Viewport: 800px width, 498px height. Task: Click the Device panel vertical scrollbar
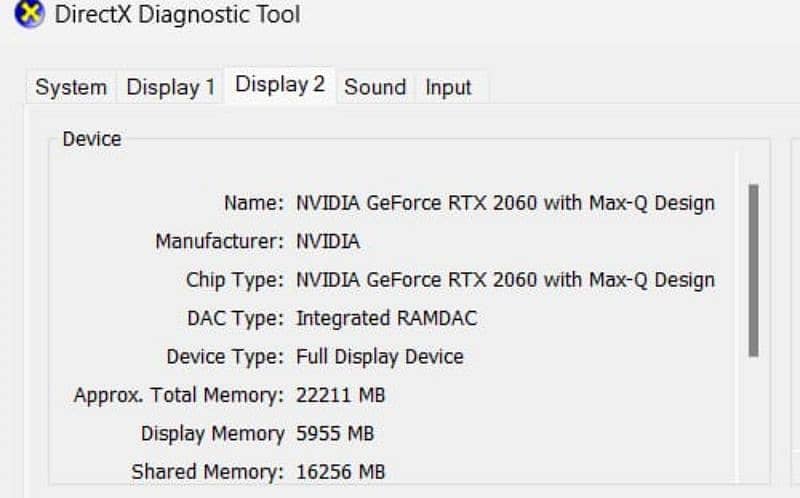click(x=753, y=270)
